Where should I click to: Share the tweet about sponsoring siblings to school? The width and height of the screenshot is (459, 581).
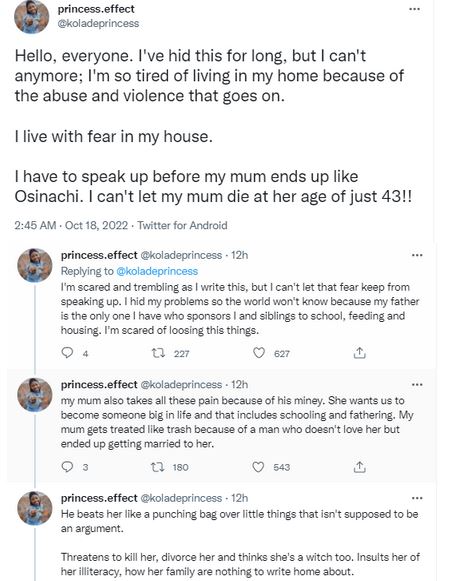pos(359,353)
